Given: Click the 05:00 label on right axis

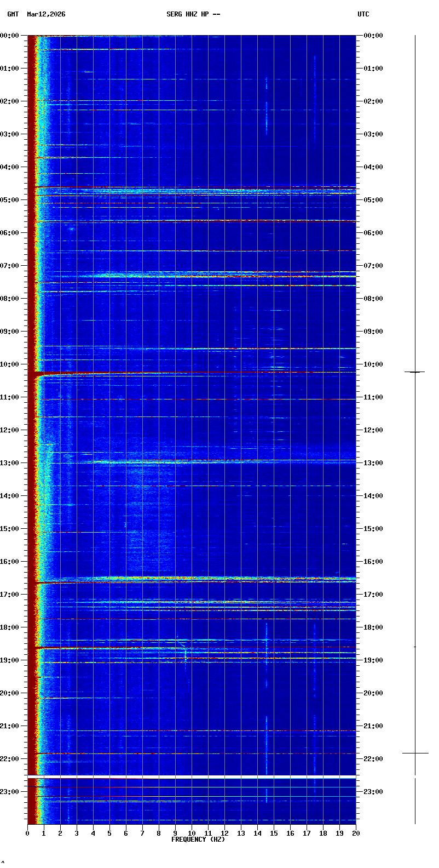Looking at the screenshot, I should (x=373, y=200).
